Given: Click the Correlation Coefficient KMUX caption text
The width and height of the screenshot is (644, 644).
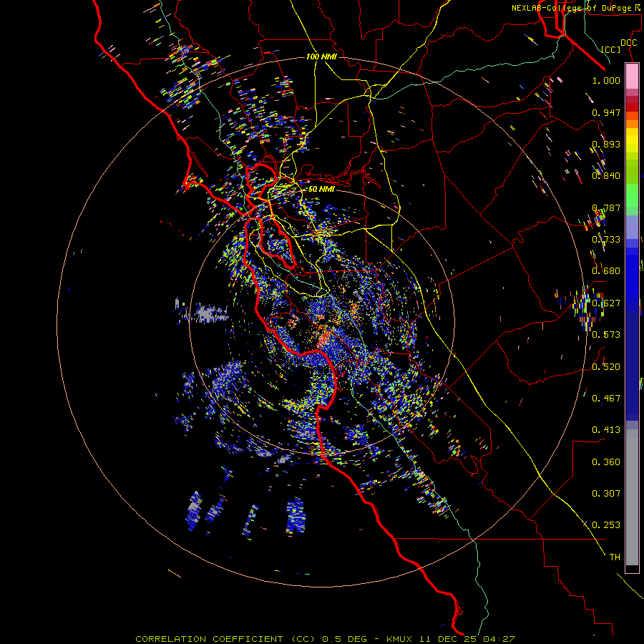Looking at the screenshot, I should coord(325,639).
